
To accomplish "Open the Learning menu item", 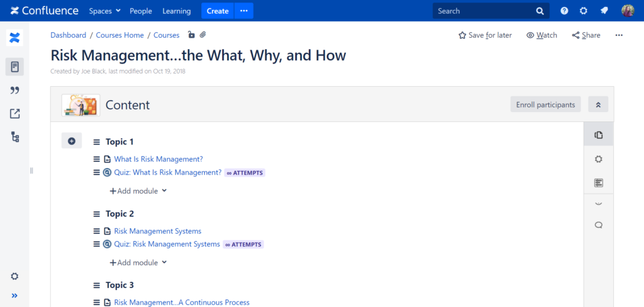I will 177,11.
